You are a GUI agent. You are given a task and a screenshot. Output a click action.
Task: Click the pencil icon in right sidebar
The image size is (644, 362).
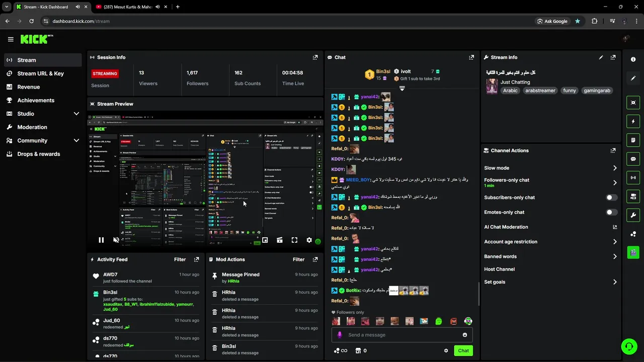coord(633,78)
